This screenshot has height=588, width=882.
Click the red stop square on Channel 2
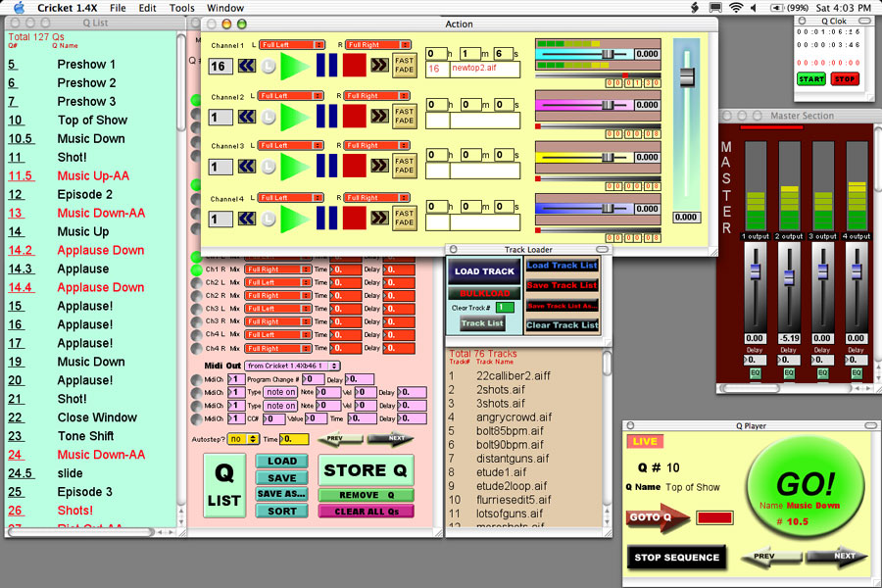[355, 117]
